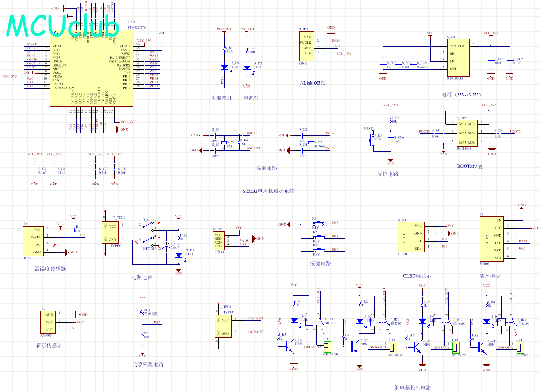541x392 pixels.
Task: Select the S_C5 0.1uf decoupling capacitor
Action: pos(35,169)
